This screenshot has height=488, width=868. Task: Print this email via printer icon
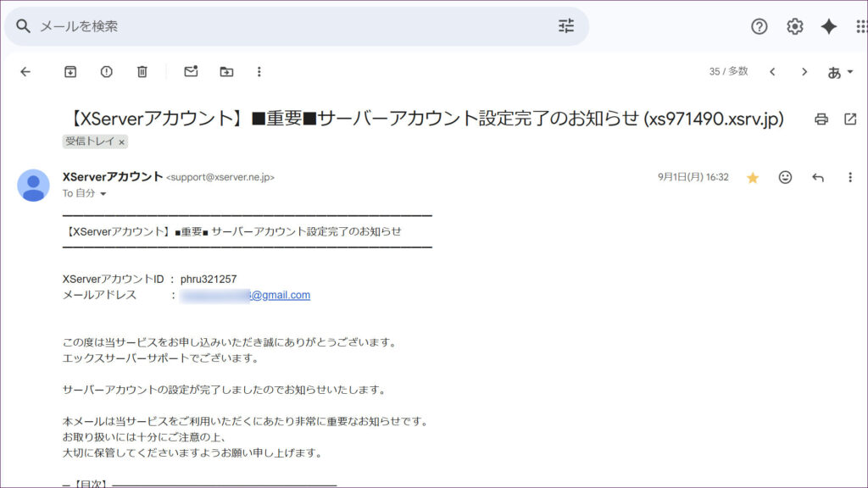click(821, 119)
